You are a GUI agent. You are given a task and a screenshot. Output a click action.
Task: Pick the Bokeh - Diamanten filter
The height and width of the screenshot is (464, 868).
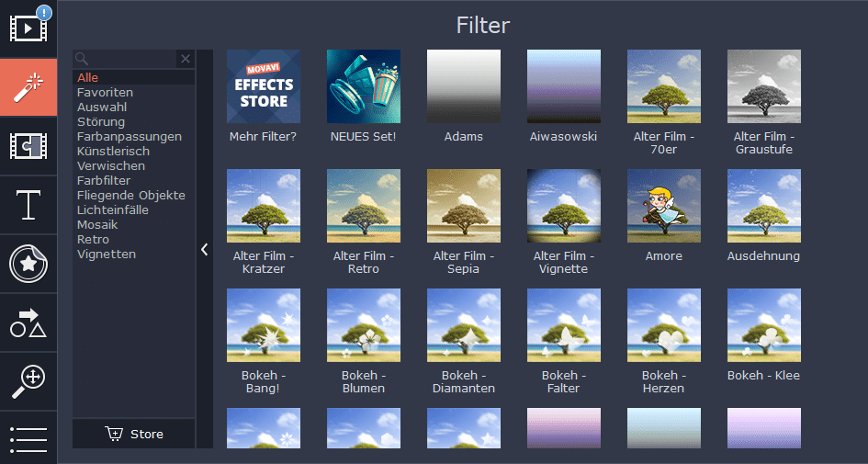[464, 325]
